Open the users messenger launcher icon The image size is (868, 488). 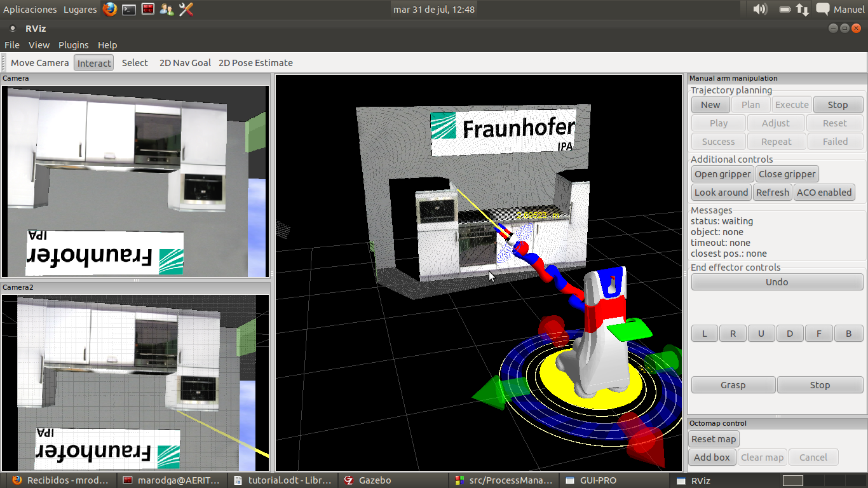coord(167,9)
